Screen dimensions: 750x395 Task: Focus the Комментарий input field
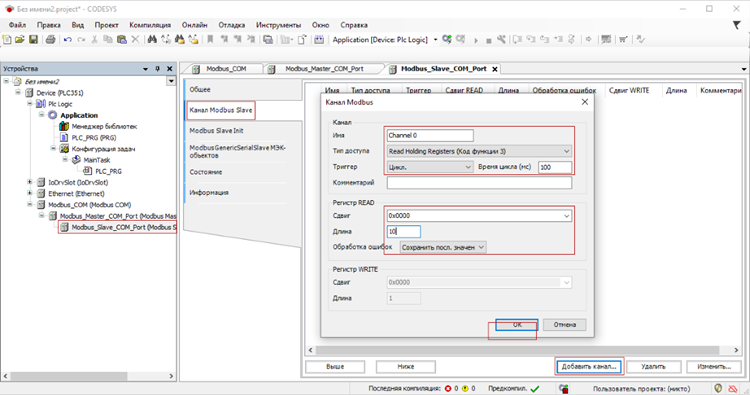pyautogui.click(x=479, y=183)
